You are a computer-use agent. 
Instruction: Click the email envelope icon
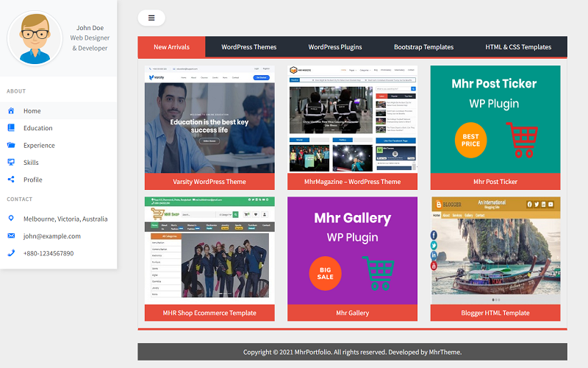click(x=11, y=236)
